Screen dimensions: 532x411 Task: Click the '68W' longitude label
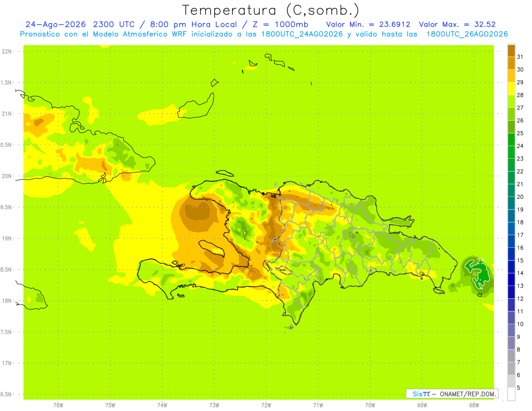[x=474, y=405]
